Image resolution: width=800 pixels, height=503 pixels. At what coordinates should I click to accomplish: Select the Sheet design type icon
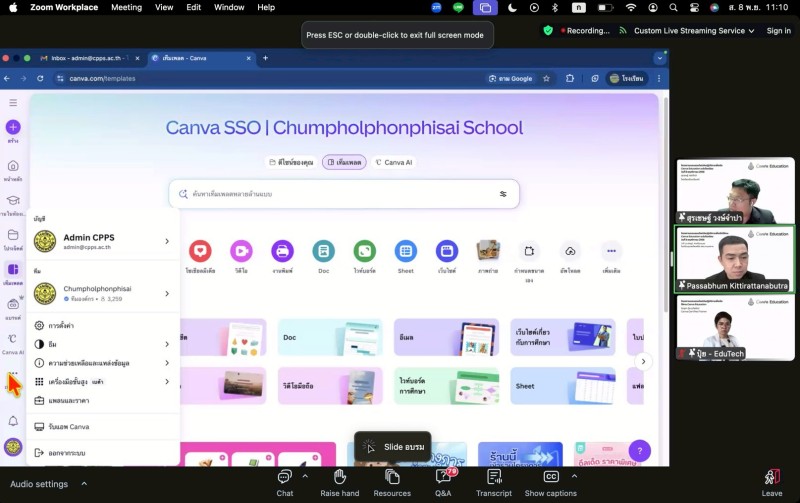(x=405, y=251)
